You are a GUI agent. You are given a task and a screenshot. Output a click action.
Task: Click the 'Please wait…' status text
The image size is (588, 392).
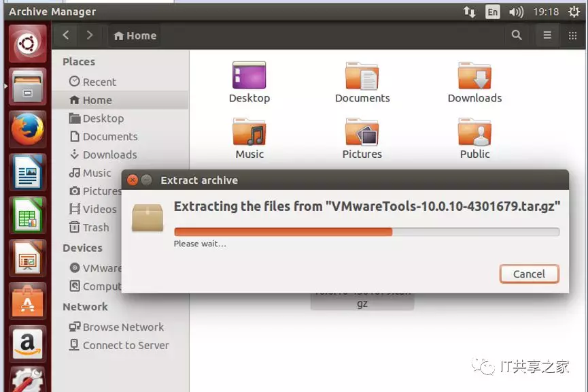coord(200,244)
